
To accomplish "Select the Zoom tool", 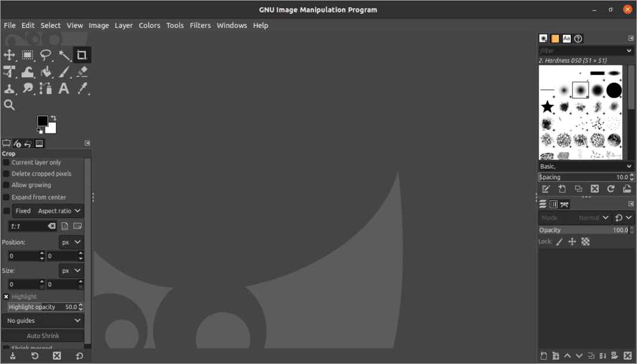I will click(10, 105).
